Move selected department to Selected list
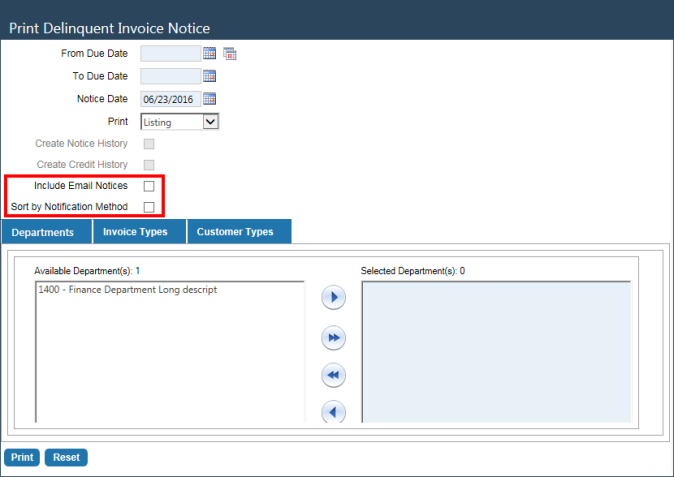Viewport: 674px width, 477px height. tap(333, 299)
